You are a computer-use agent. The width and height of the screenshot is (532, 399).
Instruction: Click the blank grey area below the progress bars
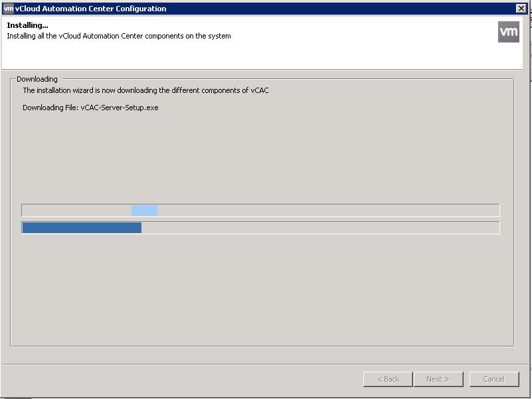tap(262, 288)
